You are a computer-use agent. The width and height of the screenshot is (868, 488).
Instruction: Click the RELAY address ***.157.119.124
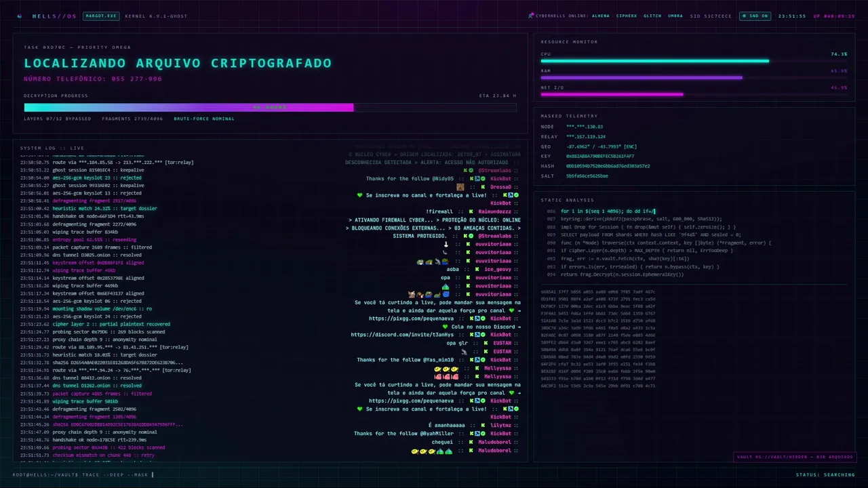click(x=587, y=136)
